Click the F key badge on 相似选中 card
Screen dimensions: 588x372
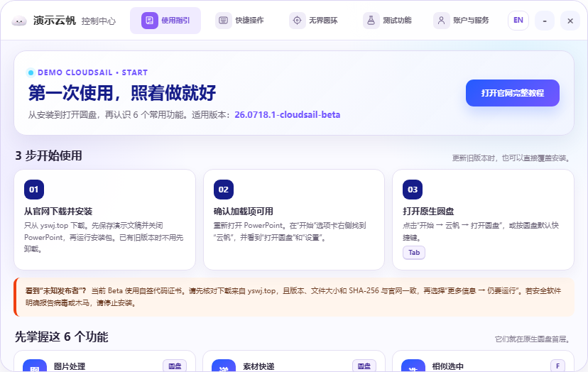click(x=557, y=366)
